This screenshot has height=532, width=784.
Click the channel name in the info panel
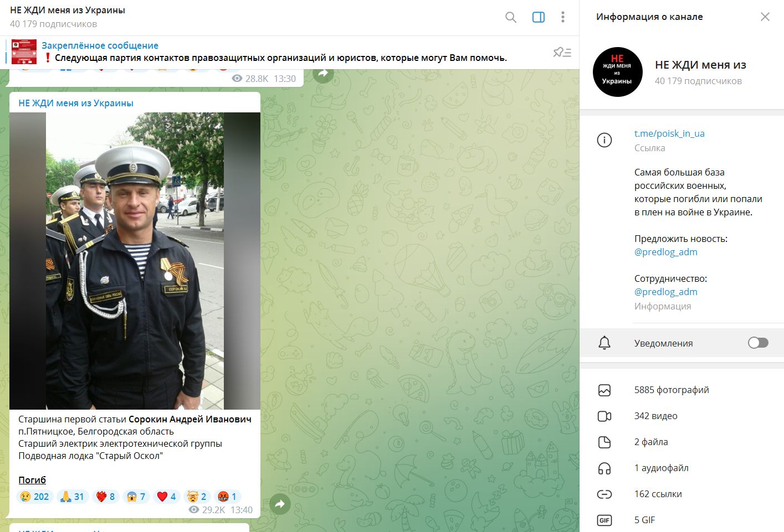click(700, 65)
